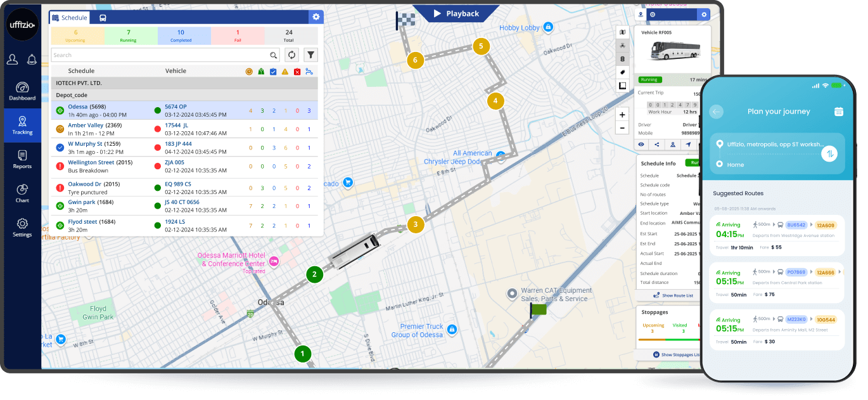Click the share icon in vehicle card
The height and width of the screenshot is (400, 868).
(656, 145)
